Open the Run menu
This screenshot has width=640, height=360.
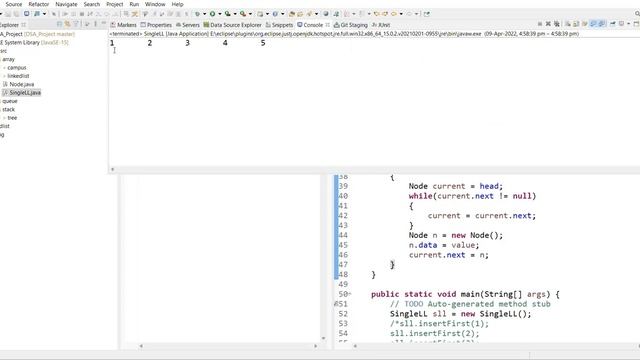pyautogui.click(x=134, y=4)
